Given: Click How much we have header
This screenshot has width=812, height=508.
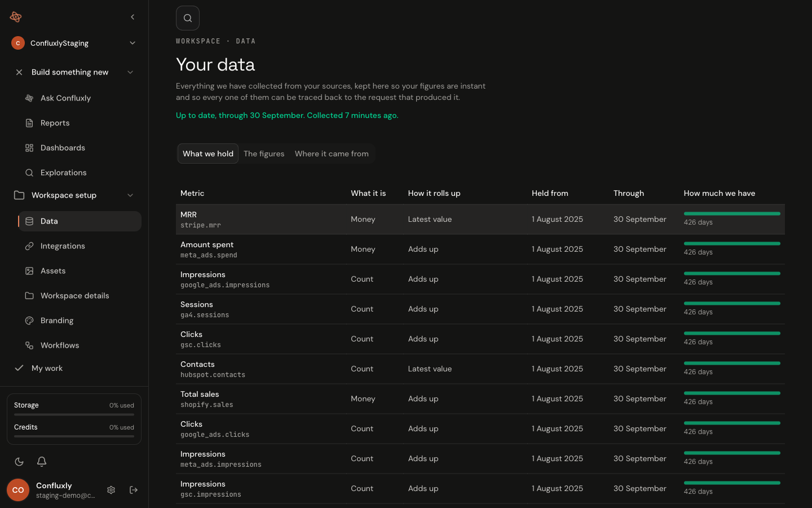Looking at the screenshot, I should [720, 193].
